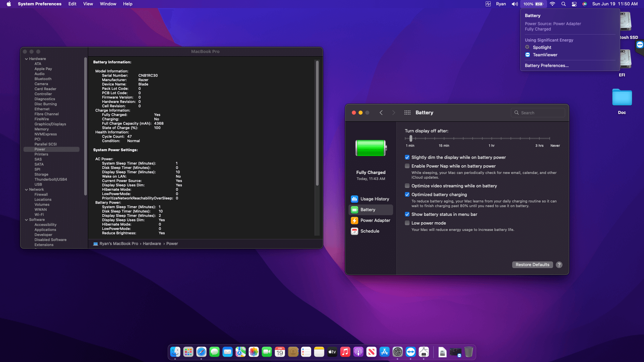Toggle Optimized battery charging checkbox
This screenshot has height=362, width=644.
pos(407,195)
